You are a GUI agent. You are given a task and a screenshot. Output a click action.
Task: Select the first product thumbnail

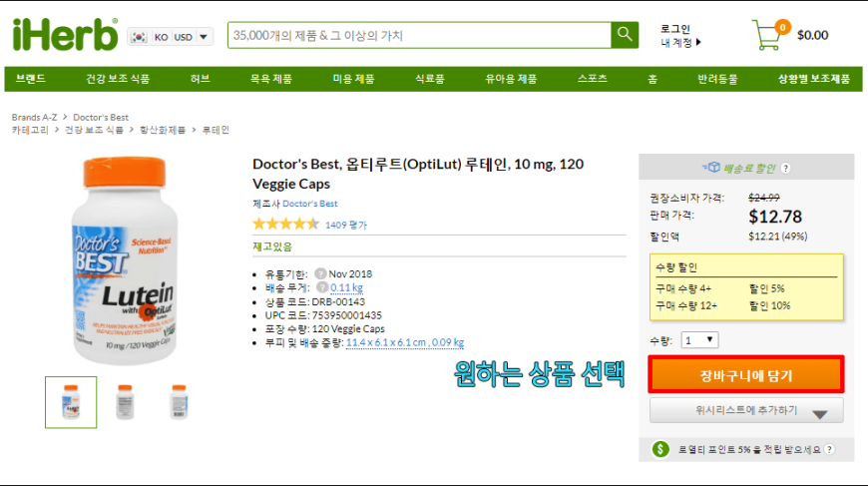(x=71, y=402)
